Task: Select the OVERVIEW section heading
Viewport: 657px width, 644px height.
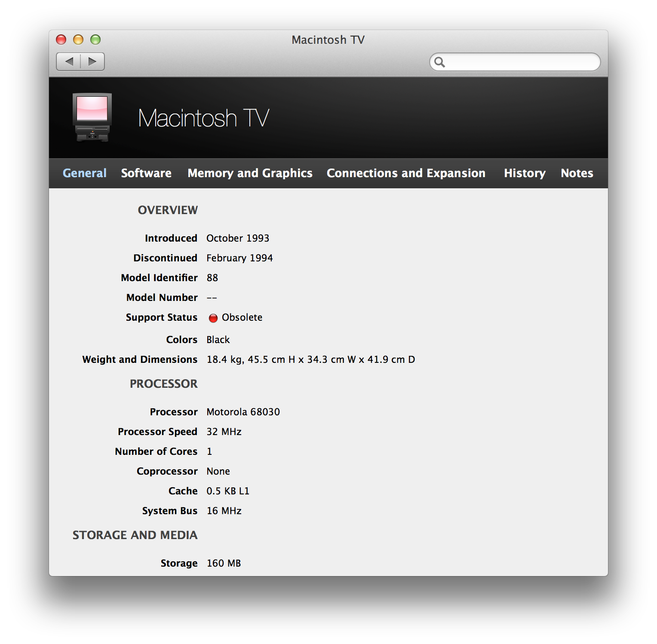Action: (167, 210)
